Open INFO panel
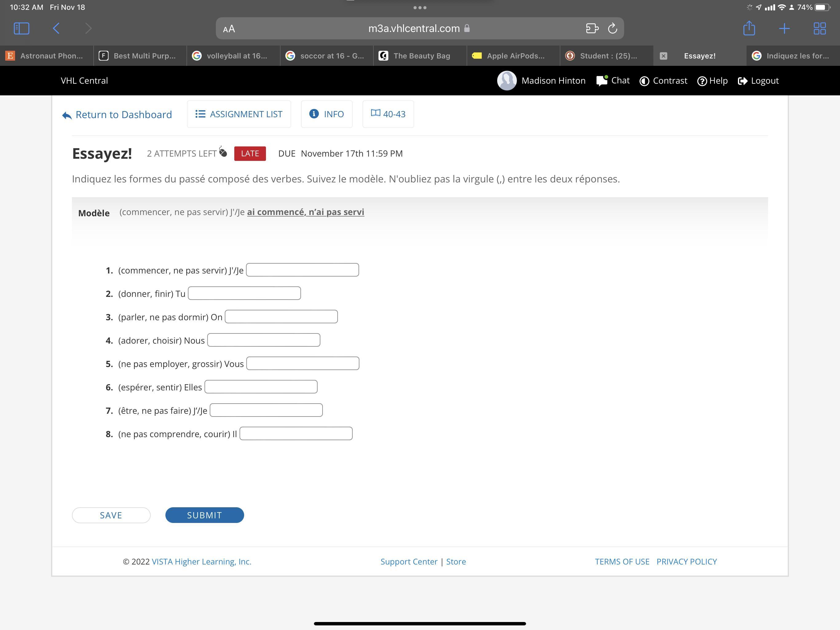 click(327, 114)
